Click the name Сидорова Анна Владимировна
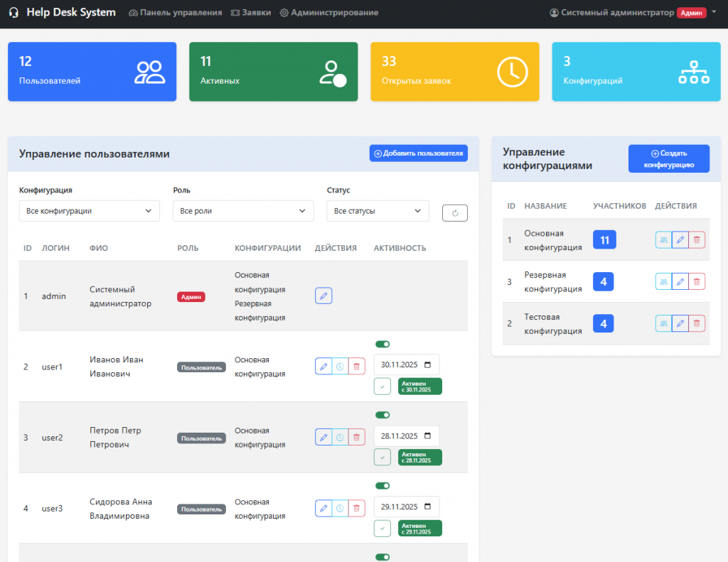This screenshot has height=562, width=728. (x=121, y=509)
